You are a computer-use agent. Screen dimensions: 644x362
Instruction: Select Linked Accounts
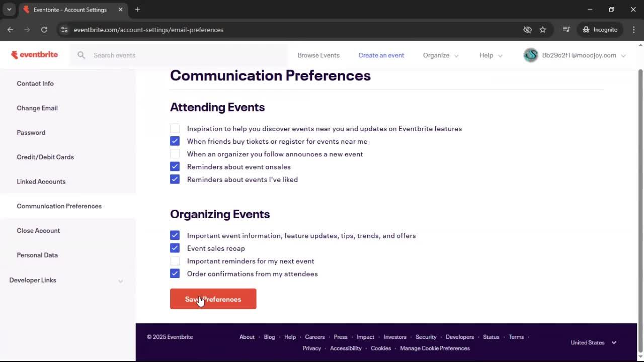(x=41, y=182)
